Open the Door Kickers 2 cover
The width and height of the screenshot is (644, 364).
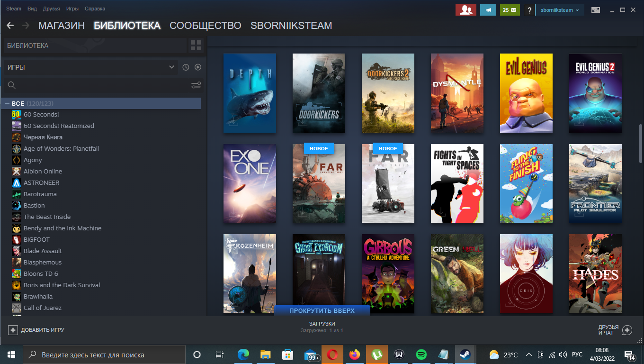pyautogui.click(x=388, y=93)
